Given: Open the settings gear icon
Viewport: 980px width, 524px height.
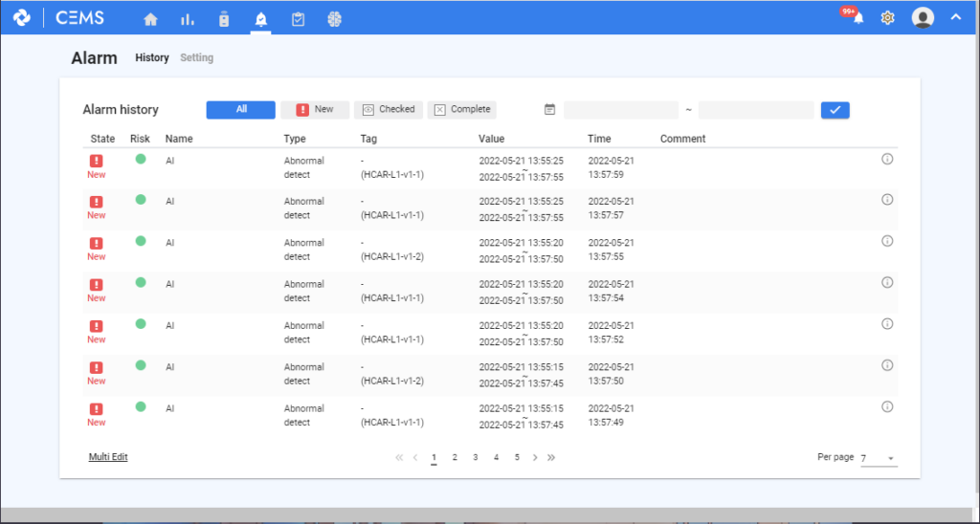Looking at the screenshot, I should pos(887,18).
